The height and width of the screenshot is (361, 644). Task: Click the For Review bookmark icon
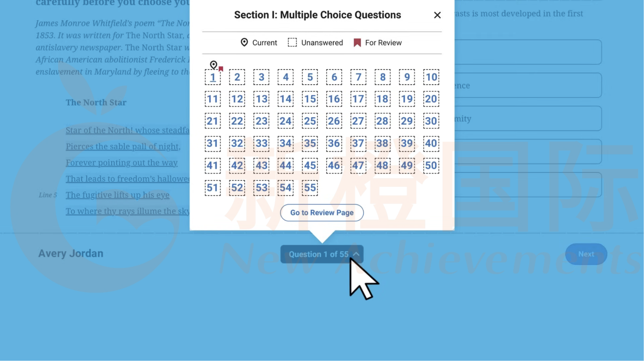[x=357, y=43]
